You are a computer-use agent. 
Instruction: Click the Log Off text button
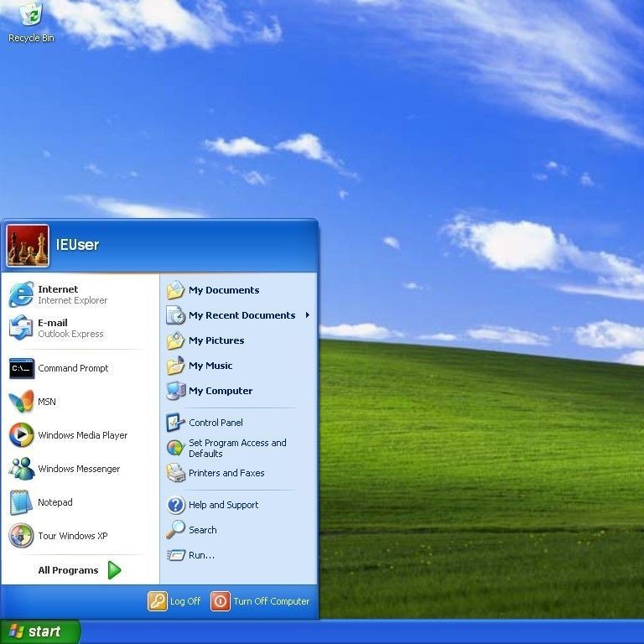[185, 601]
